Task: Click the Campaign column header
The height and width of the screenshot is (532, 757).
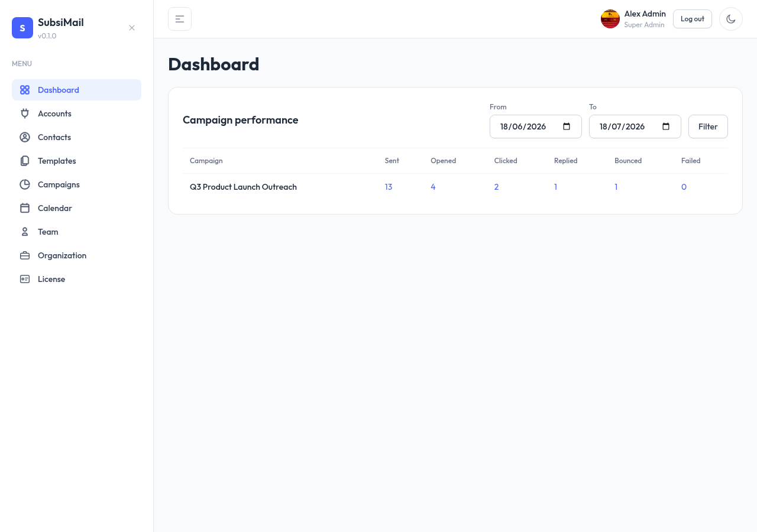Action: [x=206, y=161]
